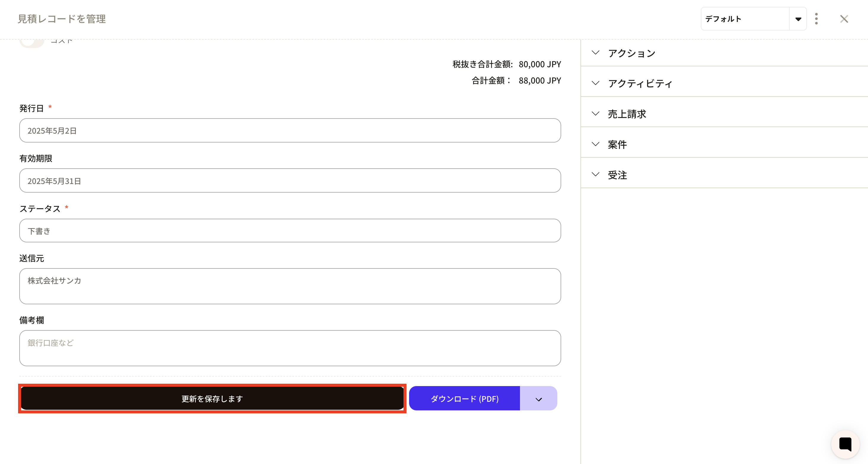This screenshot has width=868, height=464.
Task: Expand the アクティビティ section
Action: tap(640, 84)
